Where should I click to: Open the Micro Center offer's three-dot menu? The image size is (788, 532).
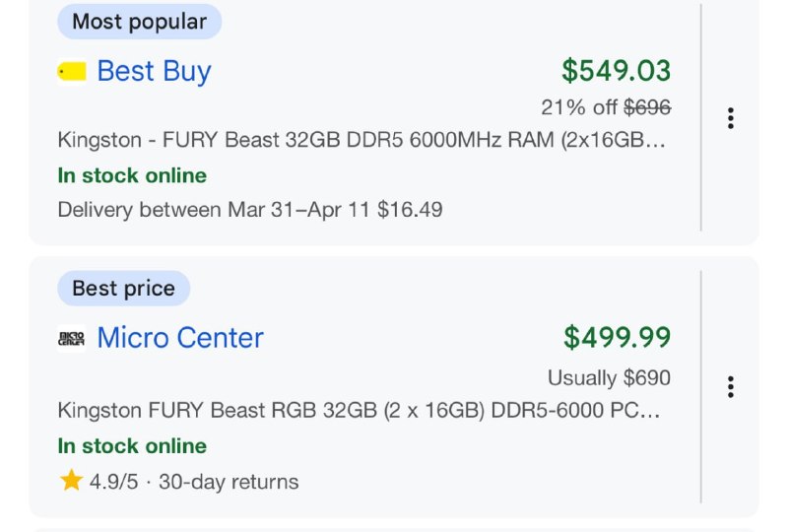coord(730,386)
